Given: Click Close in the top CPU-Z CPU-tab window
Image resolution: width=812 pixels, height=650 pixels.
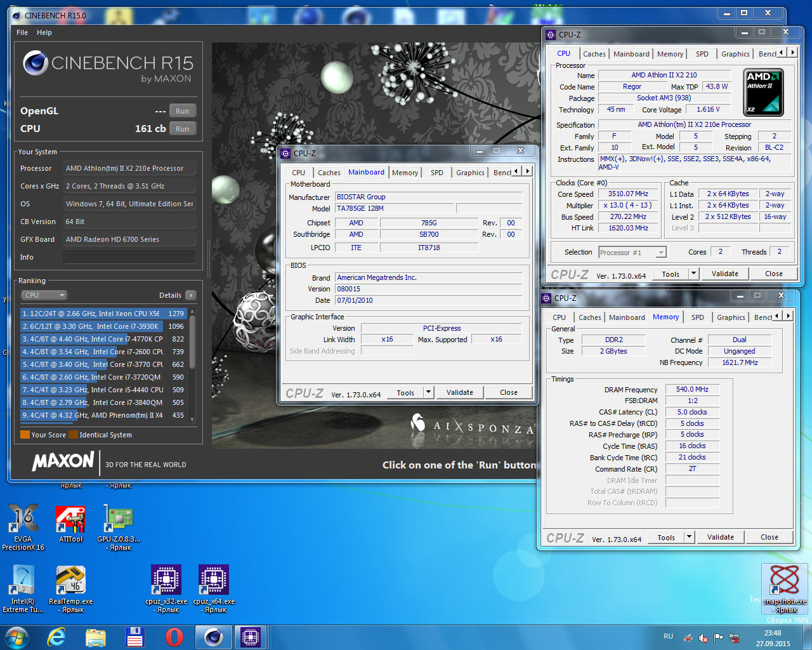Looking at the screenshot, I should [x=774, y=274].
